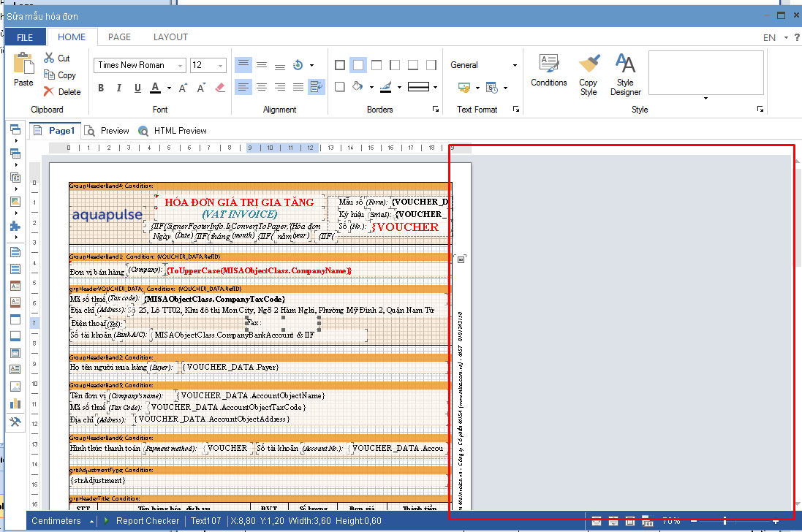The image size is (802, 532).
Task: Click the font color A button
Action: point(155,88)
